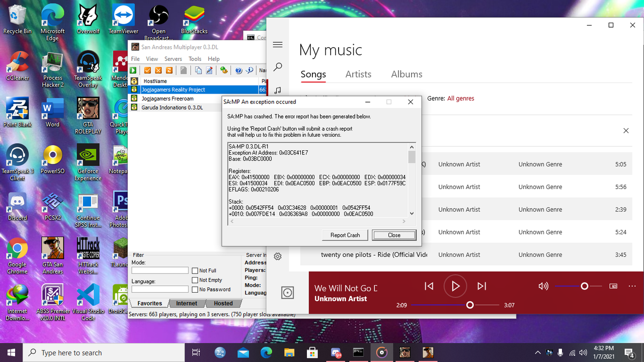This screenshot has height=362, width=644.
Task: Click the volume slider handle in the music player
Action: click(584, 286)
